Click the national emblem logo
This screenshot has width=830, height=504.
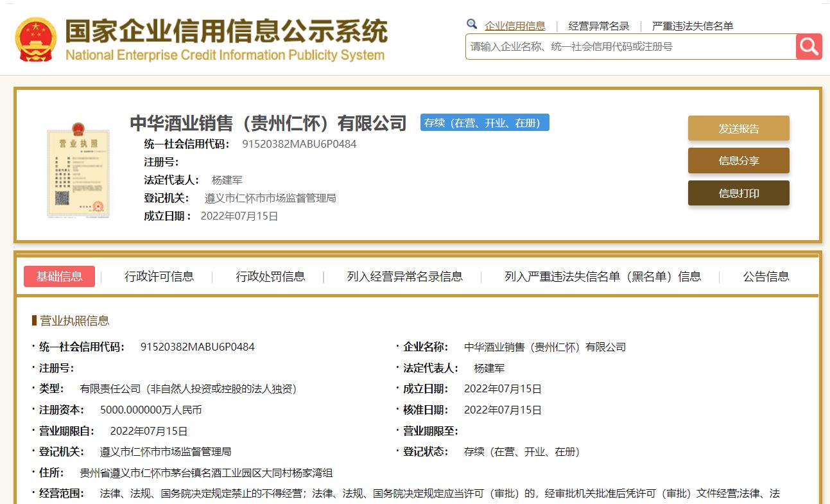(36, 39)
